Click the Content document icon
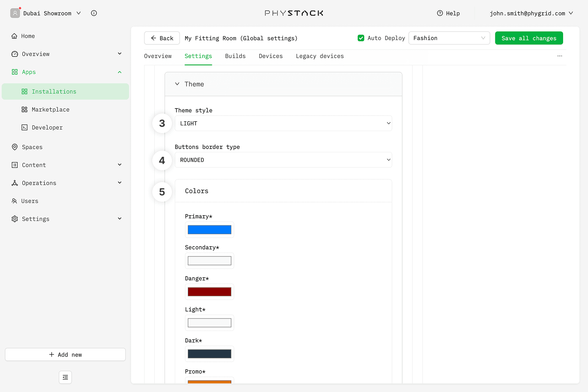Viewport: 588px width, 392px height. click(x=15, y=165)
